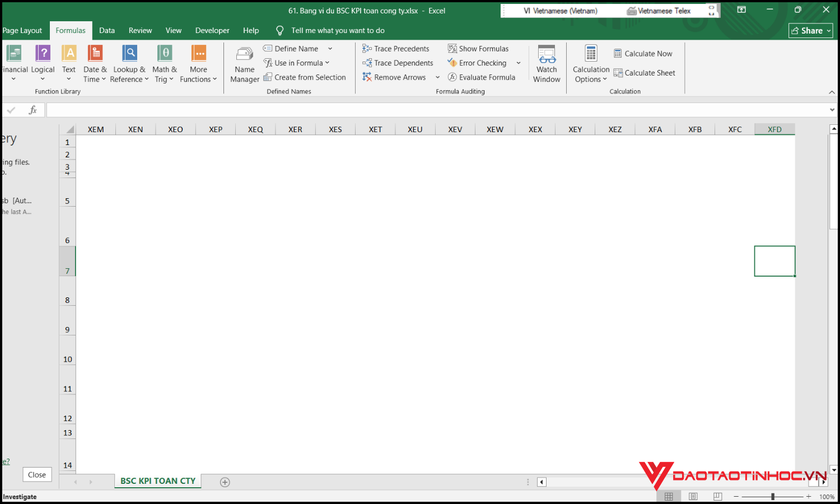Click the Close button in left panel

click(x=36, y=474)
